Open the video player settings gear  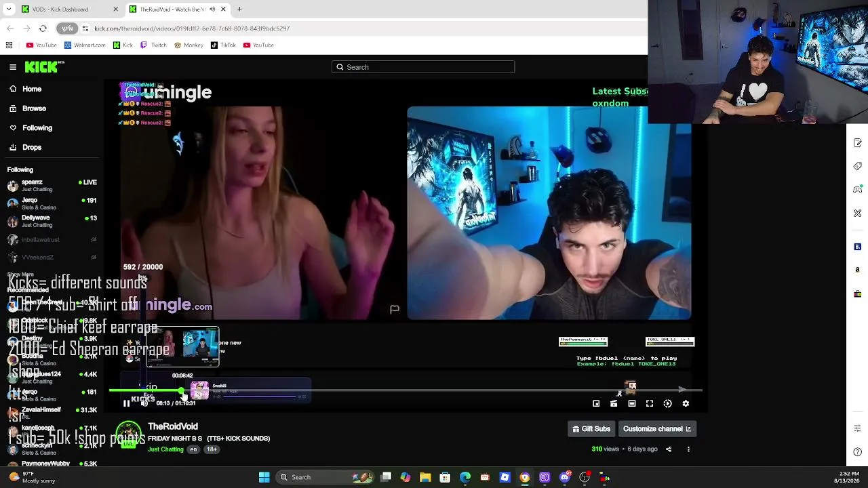tap(686, 403)
